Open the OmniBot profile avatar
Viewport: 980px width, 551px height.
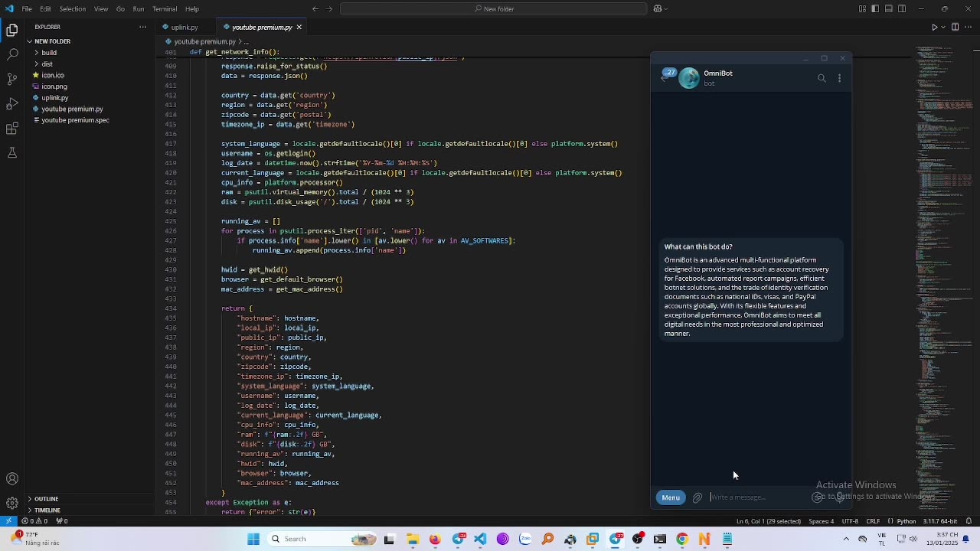[x=689, y=78]
